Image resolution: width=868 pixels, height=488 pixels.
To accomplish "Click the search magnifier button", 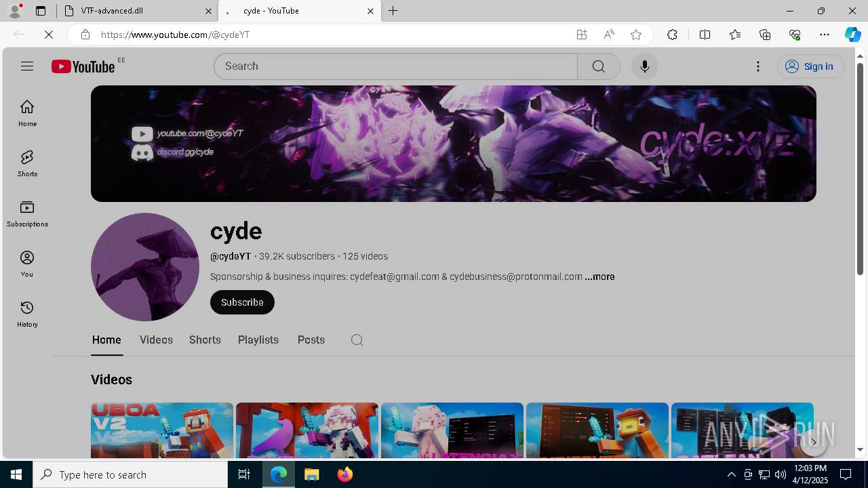I will tap(598, 66).
